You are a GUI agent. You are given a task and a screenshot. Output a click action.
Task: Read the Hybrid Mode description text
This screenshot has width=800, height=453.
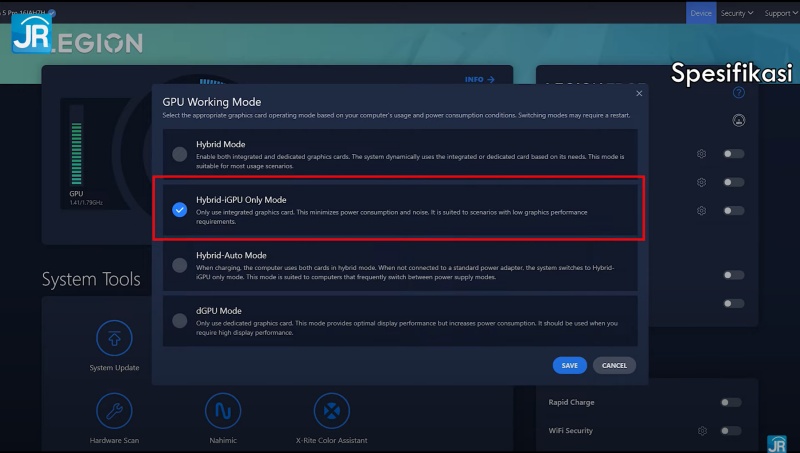(x=410, y=161)
